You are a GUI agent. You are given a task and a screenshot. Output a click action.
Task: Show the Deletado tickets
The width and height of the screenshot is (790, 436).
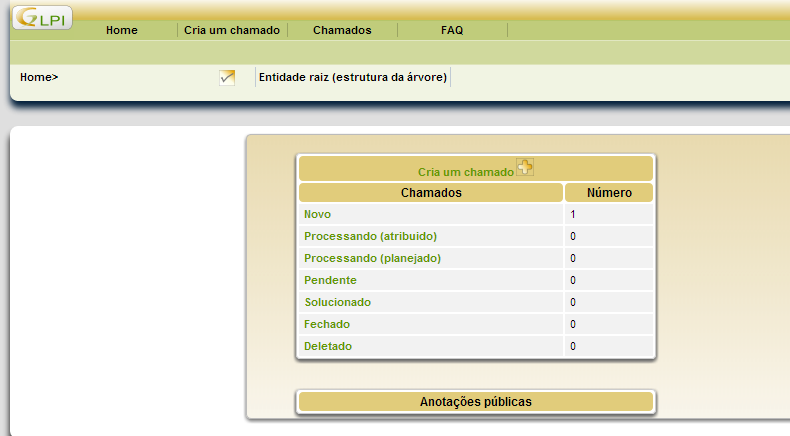(328, 346)
